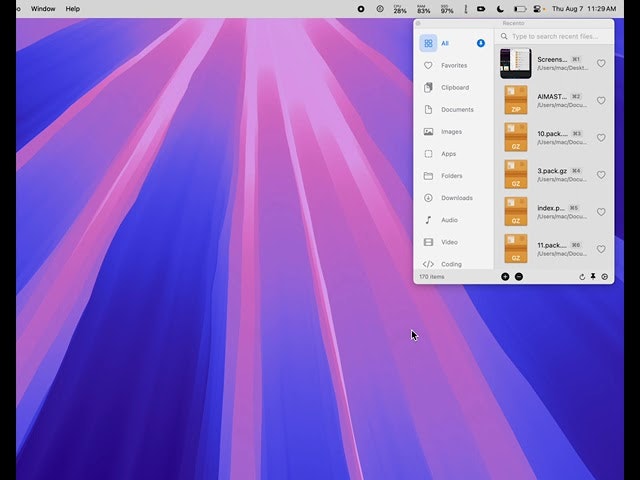Select the 'index.p...' file name
This screenshot has height=480, width=640.
coord(551,208)
